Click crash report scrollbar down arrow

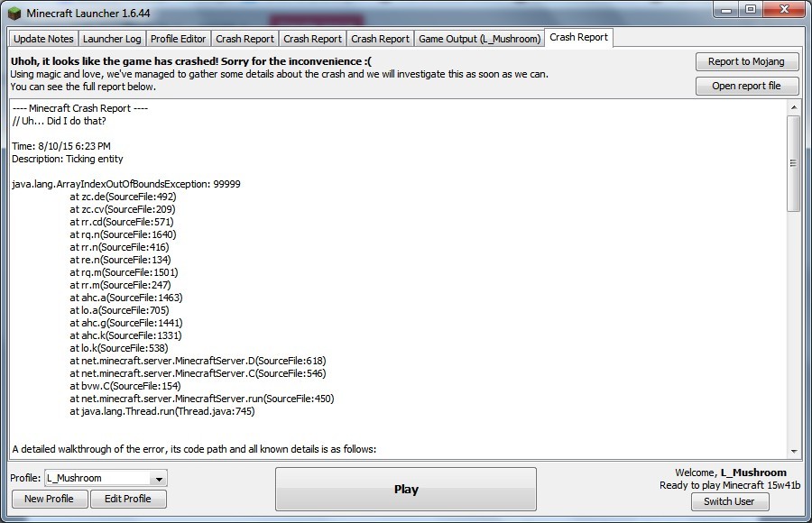(x=793, y=452)
